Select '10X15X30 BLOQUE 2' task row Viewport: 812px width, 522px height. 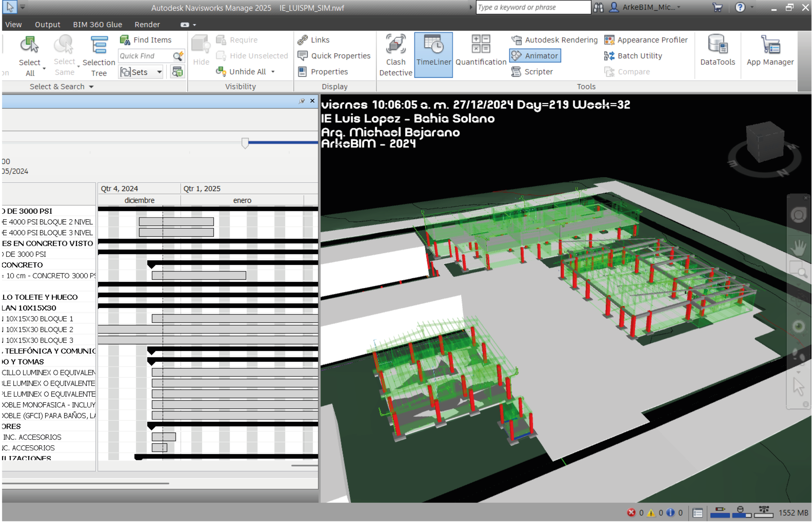click(x=49, y=330)
